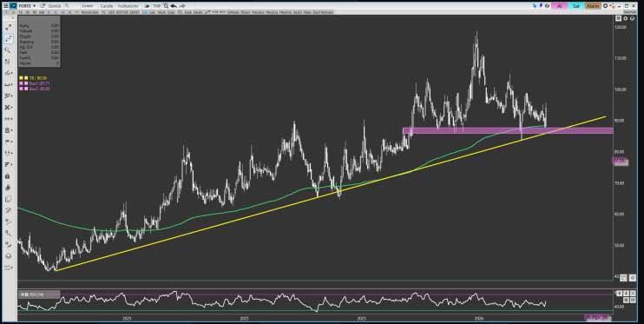This screenshot has height=324, width=644.
Task: Open settings with the gear icon
Action: [x=606, y=6]
